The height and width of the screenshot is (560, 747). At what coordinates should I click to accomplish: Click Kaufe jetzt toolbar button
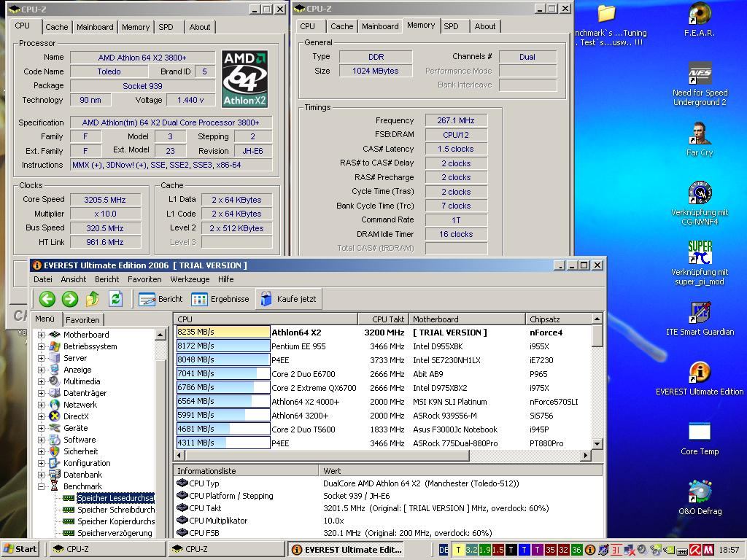[x=289, y=299]
